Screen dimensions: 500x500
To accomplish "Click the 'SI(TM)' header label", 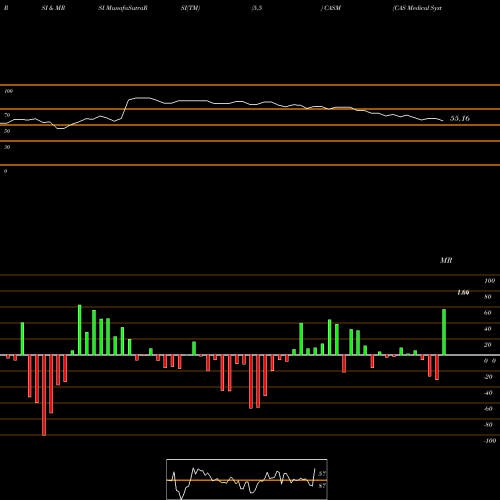I will 190,8.
